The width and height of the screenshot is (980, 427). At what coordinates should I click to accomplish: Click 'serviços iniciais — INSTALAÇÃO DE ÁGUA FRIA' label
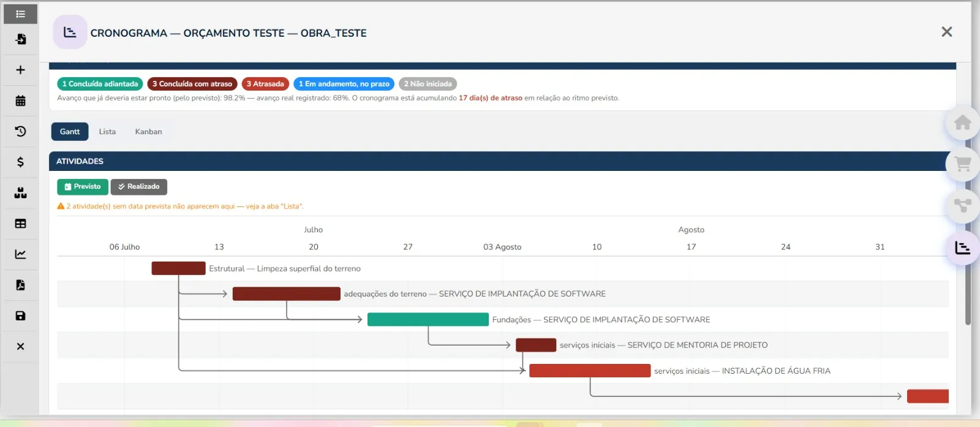click(742, 371)
